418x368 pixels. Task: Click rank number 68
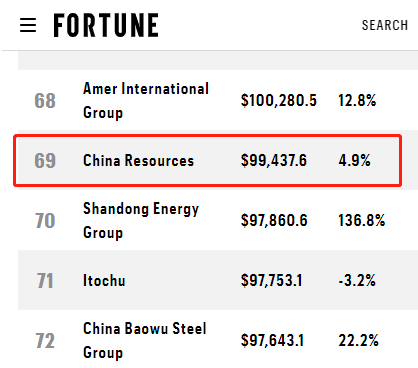45,101
